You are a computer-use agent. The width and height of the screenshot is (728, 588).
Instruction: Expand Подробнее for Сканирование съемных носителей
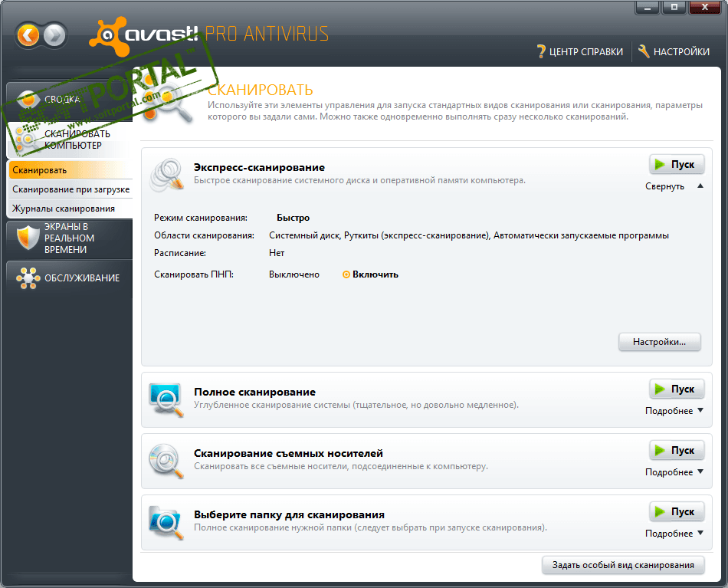(x=674, y=472)
